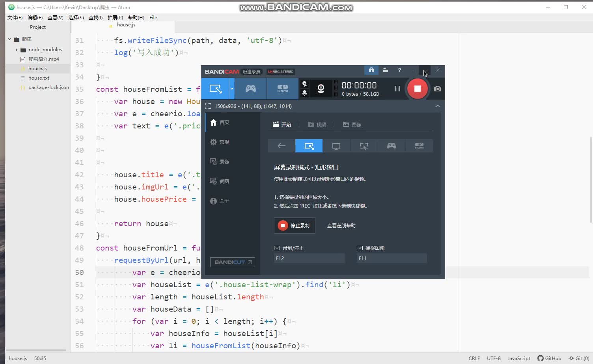Click the back arrow mode button

pos(282,146)
